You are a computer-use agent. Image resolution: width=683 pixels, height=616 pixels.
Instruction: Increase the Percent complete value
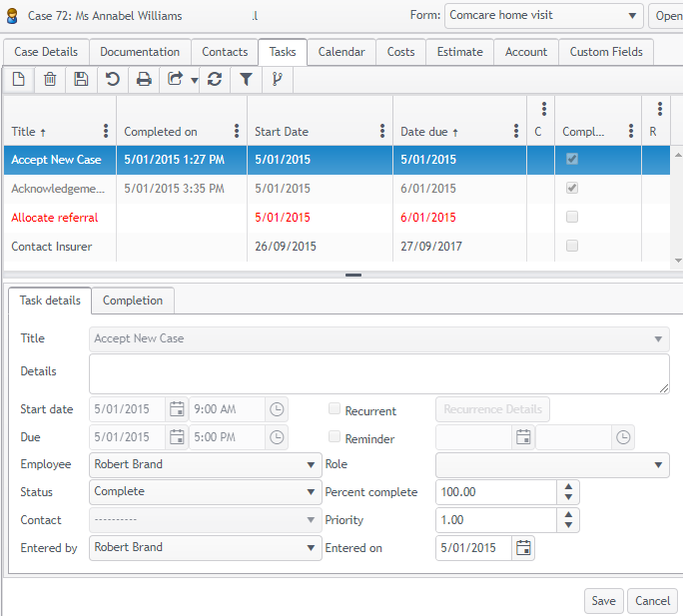pyautogui.click(x=568, y=486)
